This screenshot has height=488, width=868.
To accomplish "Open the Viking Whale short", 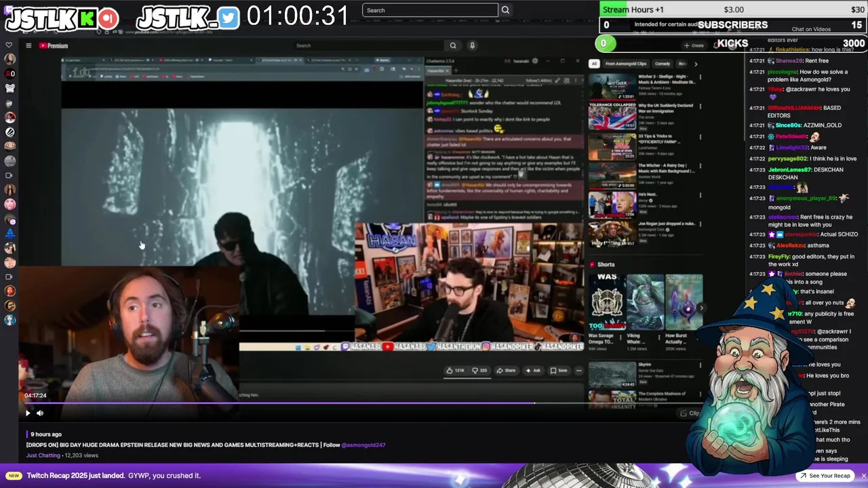I will (645, 302).
